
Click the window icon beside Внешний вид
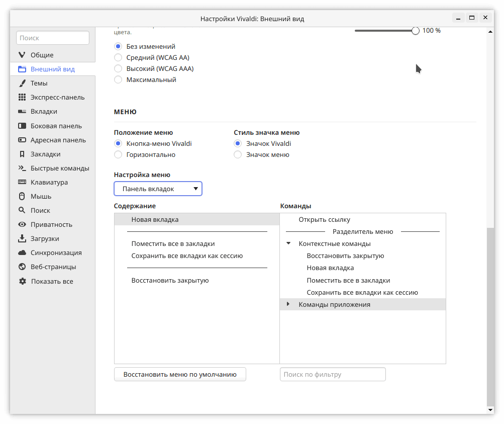(22, 69)
